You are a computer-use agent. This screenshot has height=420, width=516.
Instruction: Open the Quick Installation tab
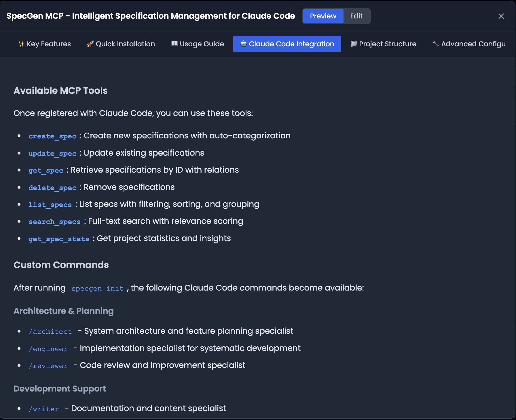[x=121, y=44]
